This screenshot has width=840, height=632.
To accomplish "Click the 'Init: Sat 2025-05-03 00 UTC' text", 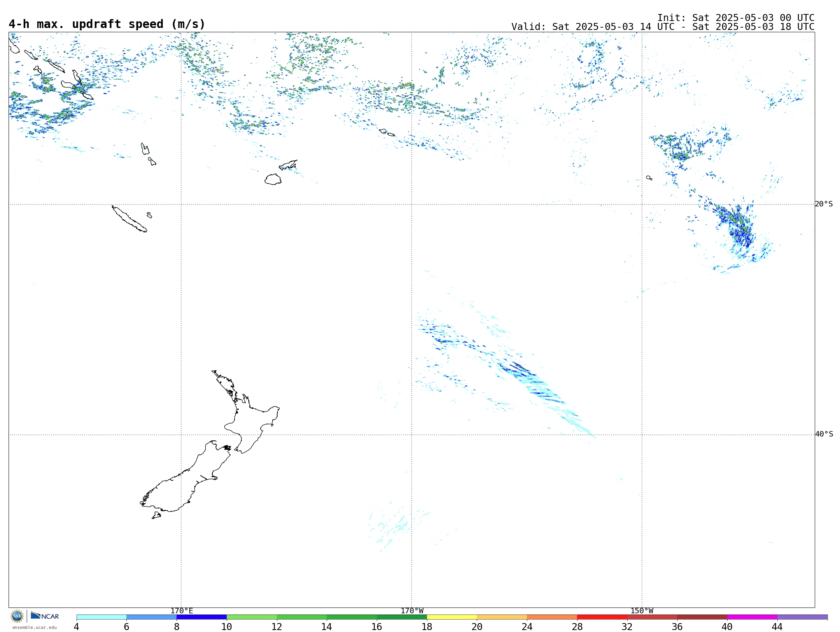I will tap(736, 18).
